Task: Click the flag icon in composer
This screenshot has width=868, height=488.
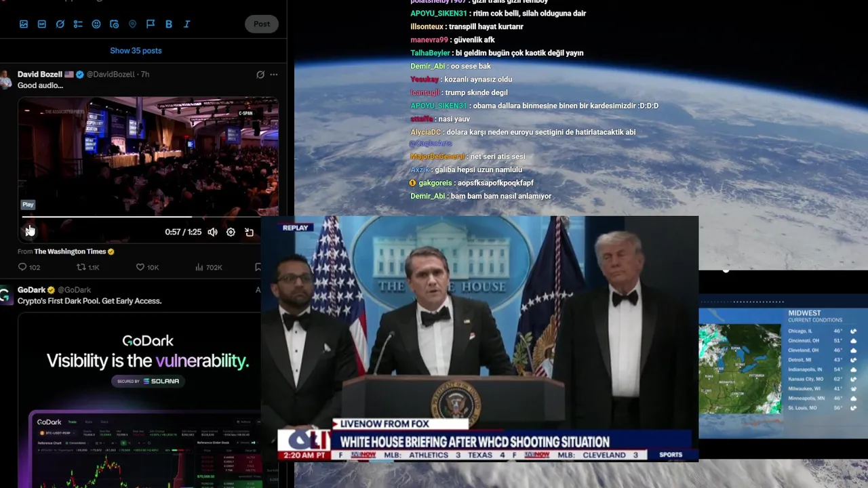Action: 151,24
